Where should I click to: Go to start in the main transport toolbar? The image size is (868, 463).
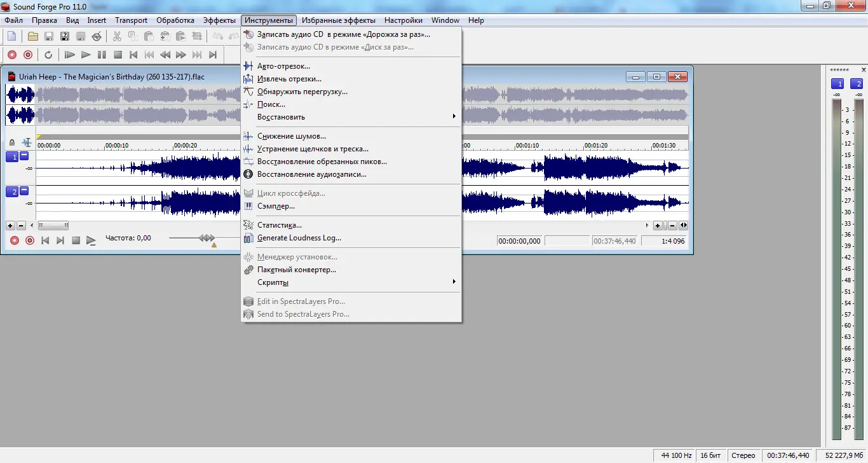133,55
